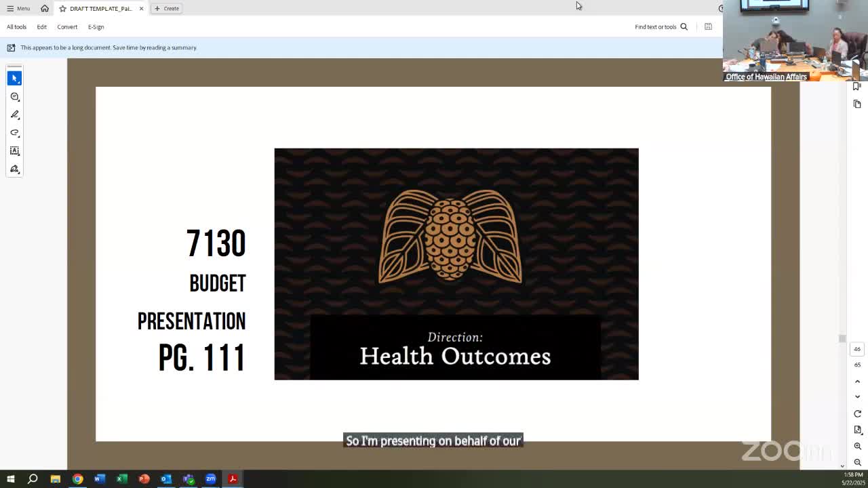
Task: Star the DRAFT TEMPLATE document tab
Action: click(x=62, y=8)
